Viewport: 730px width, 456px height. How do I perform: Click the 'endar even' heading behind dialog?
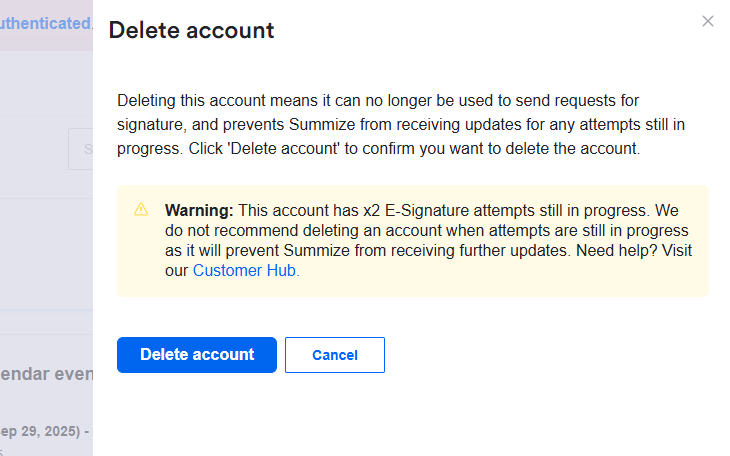47,374
